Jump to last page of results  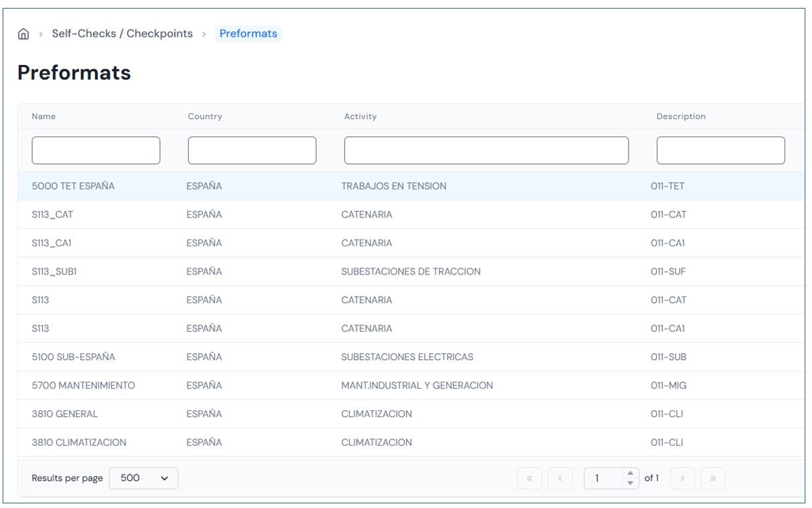pyautogui.click(x=712, y=479)
